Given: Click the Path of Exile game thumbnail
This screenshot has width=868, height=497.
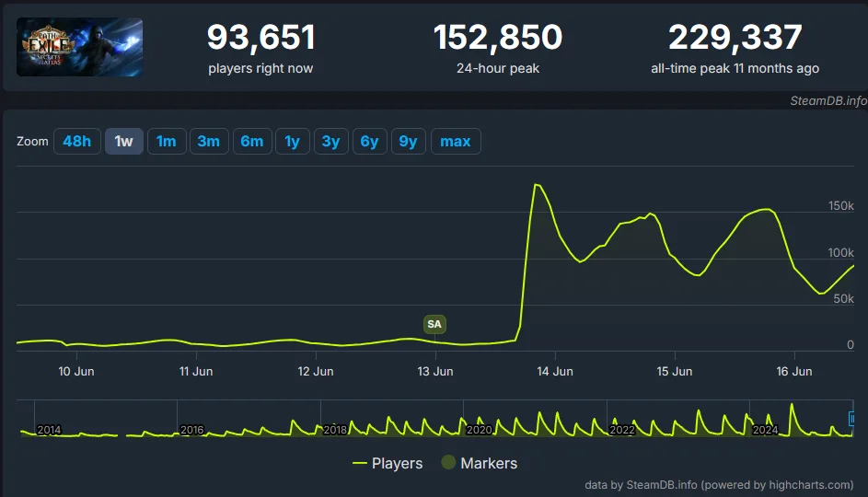Looking at the screenshot, I should [79, 47].
